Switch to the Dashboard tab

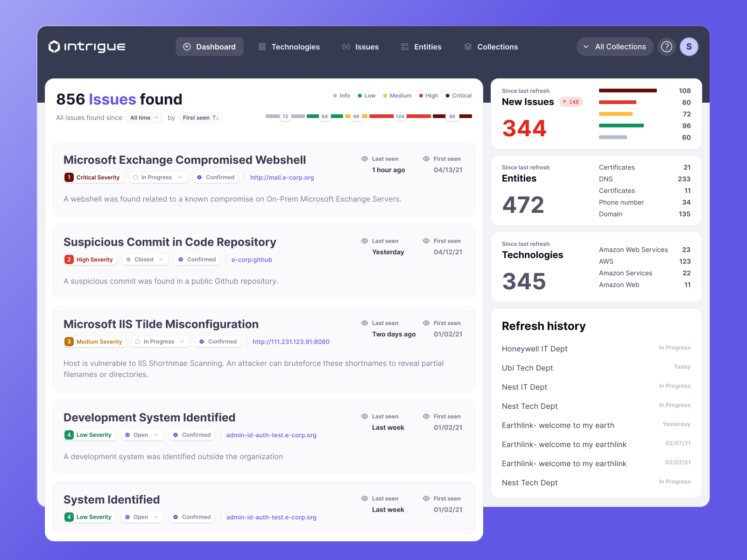coord(209,47)
